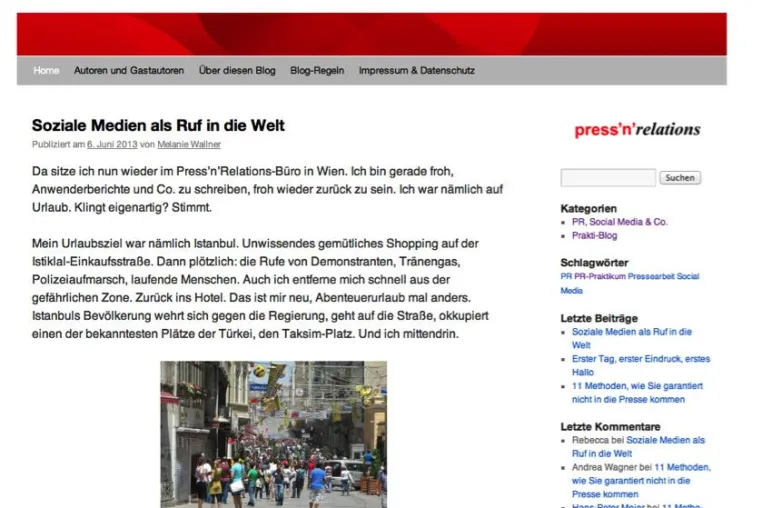Open the Blog-Regeln page
The image size is (762, 508).
pos(317,70)
